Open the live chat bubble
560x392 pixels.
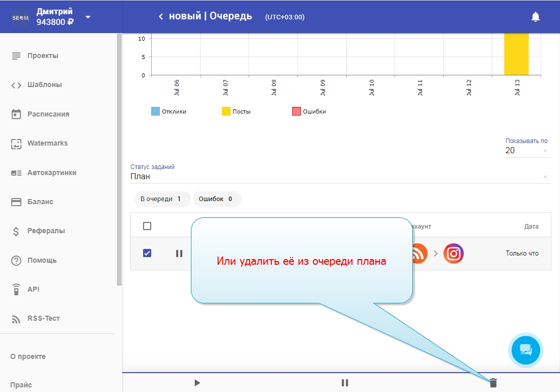[526, 350]
